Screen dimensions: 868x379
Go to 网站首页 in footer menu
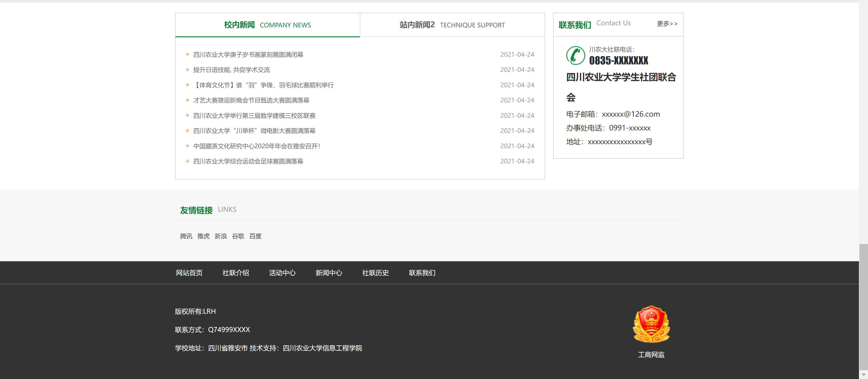[x=189, y=273]
